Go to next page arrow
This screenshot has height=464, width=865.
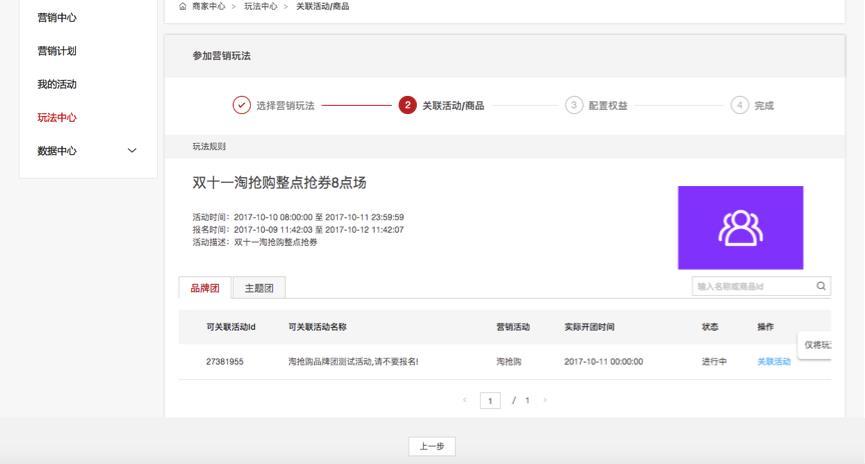545,400
